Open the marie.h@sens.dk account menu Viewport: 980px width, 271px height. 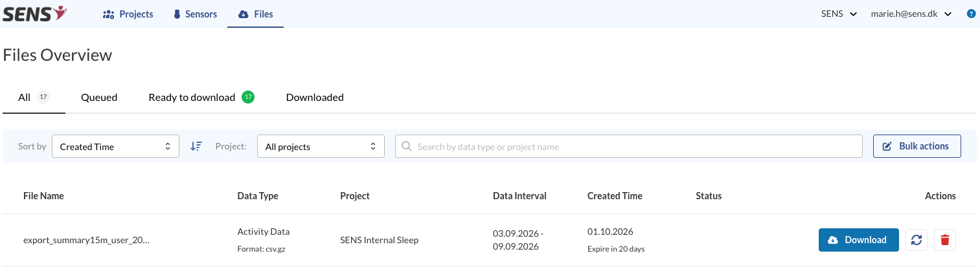[x=911, y=14]
